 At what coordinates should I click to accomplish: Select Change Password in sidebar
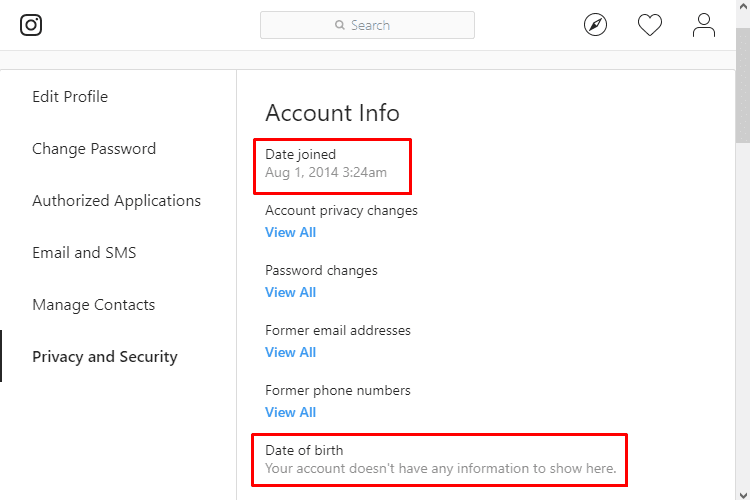point(94,149)
